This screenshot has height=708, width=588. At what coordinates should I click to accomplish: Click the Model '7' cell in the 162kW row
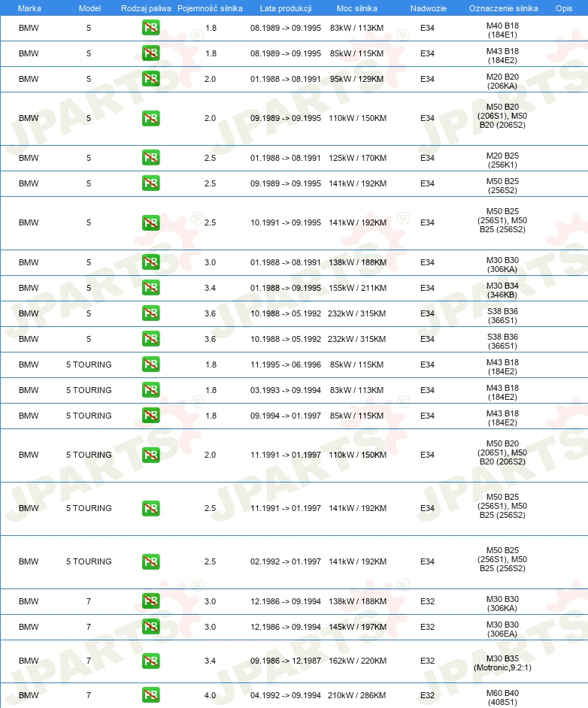pos(89,661)
